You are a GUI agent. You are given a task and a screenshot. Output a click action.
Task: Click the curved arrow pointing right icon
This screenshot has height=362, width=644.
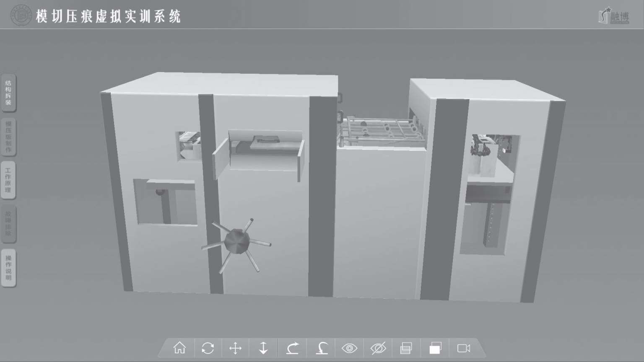pyautogui.click(x=293, y=348)
